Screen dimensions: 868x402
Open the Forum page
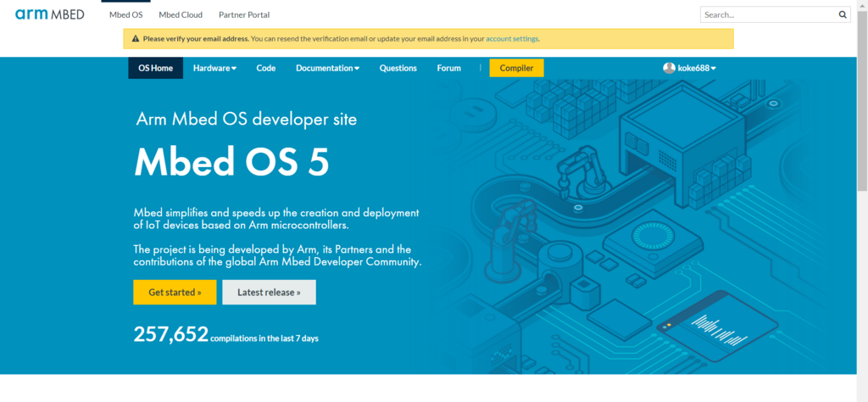pyautogui.click(x=449, y=68)
